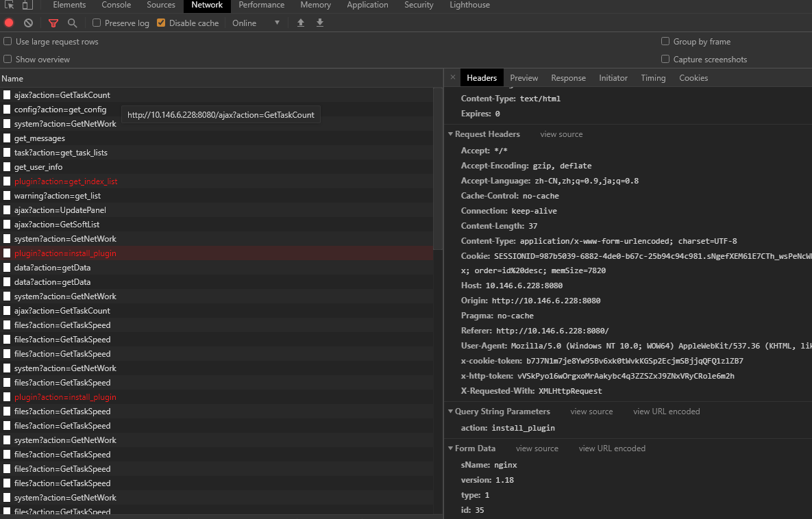Click the inspect element picker icon
812x519 pixels.
click(10, 5)
